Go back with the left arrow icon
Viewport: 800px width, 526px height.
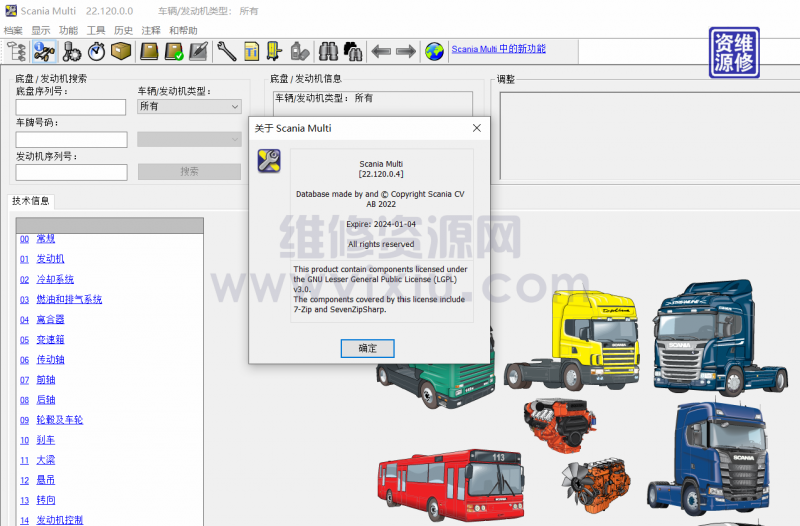[x=381, y=52]
